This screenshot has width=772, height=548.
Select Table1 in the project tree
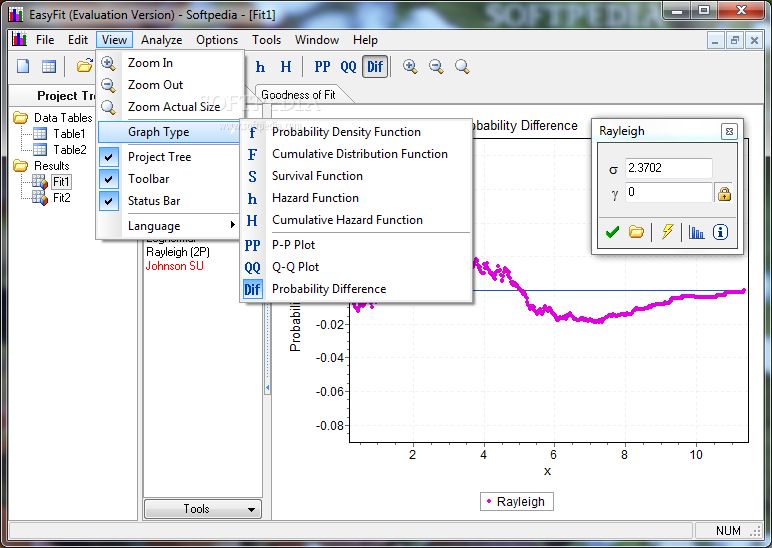(x=69, y=134)
